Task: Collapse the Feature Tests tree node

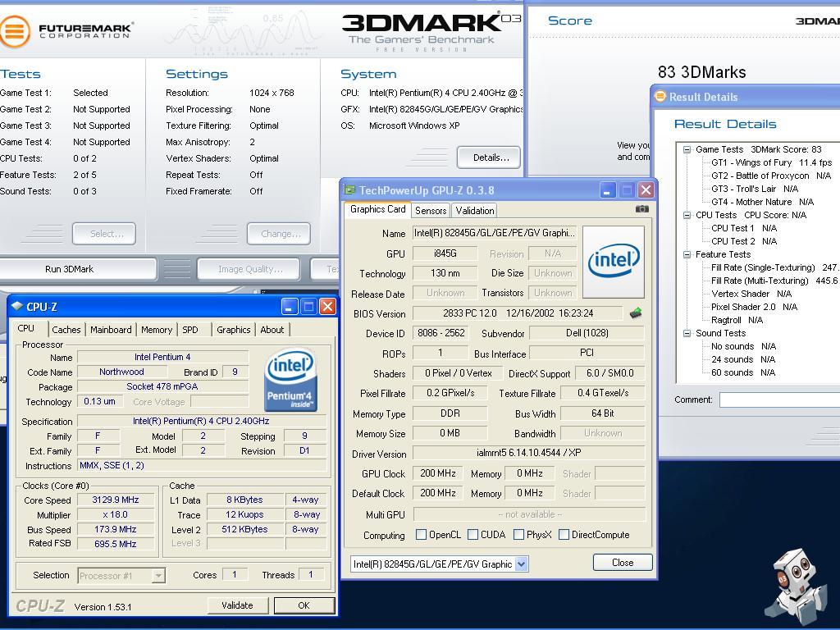Action: pyautogui.click(x=687, y=254)
